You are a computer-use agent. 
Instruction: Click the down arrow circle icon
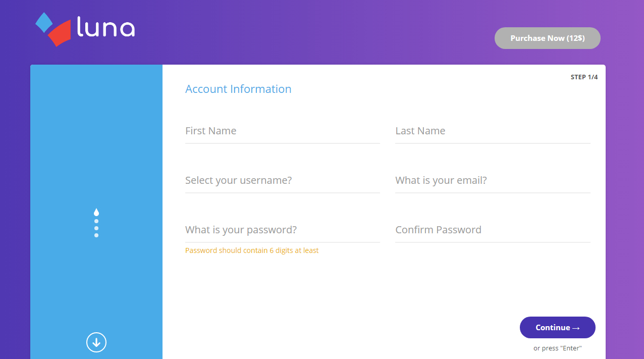click(x=96, y=342)
